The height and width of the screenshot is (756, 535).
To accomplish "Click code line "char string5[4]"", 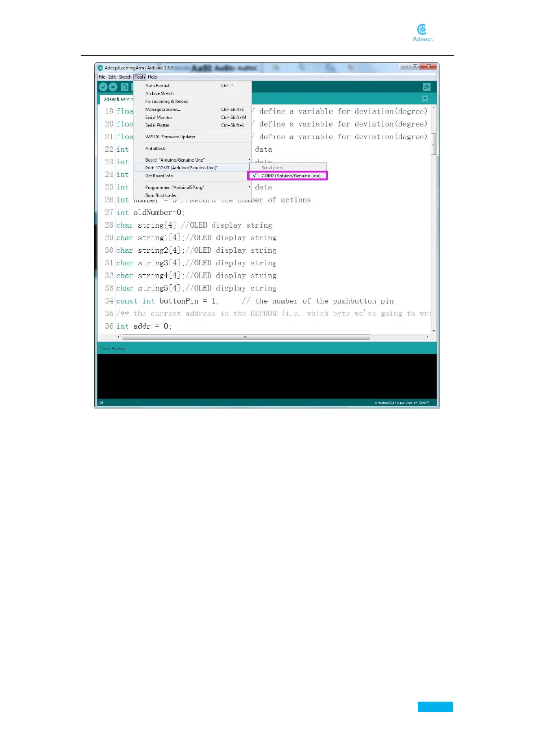I will [x=196, y=288].
